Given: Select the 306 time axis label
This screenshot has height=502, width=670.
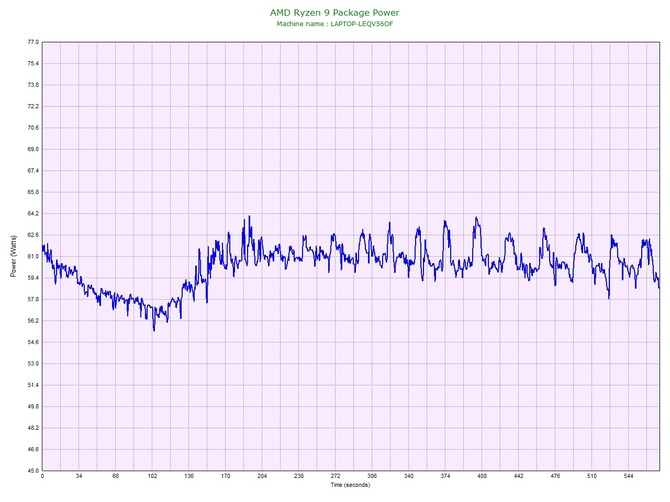Looking at the screenshot, I should coord(372,476).
